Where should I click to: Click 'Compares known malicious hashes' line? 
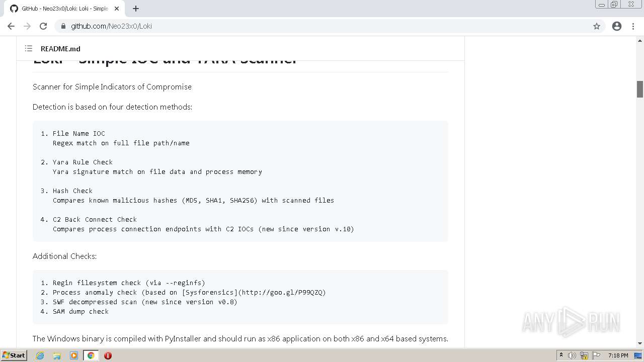pyautogui.click(x=193, y=200)
